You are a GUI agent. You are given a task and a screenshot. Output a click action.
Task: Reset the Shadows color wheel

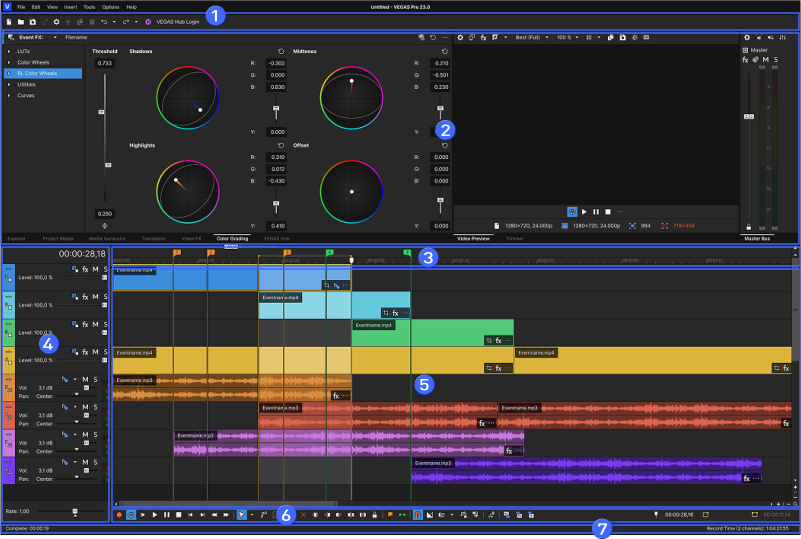point(281,51)
